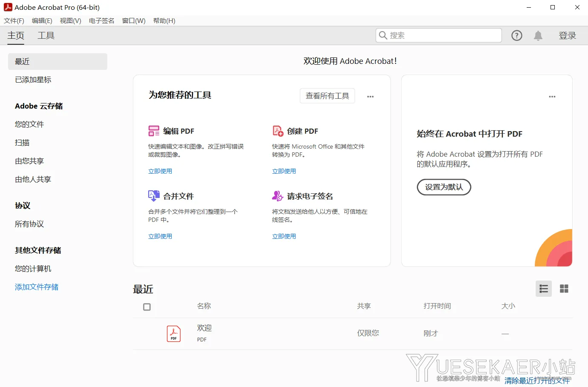Viewport: 588px width, 387px height.
Task: Click 添加文件存储 link in sidebar
Action: 37,287
